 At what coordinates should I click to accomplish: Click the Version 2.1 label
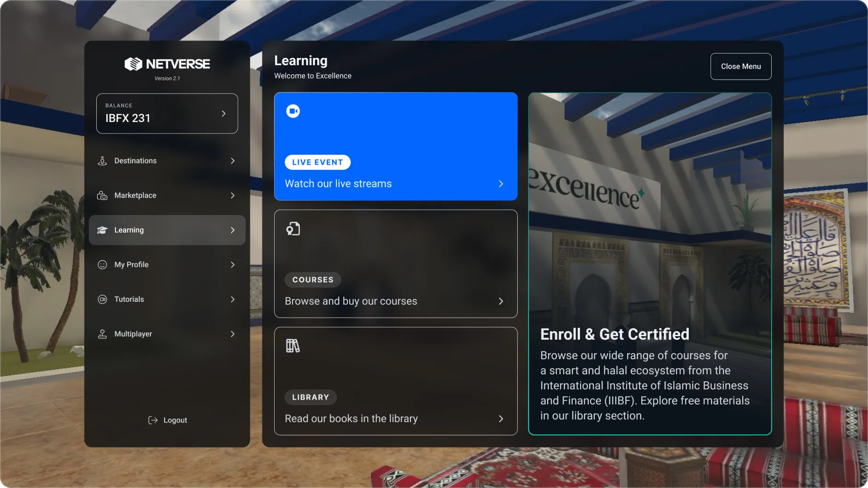(167, 78)
